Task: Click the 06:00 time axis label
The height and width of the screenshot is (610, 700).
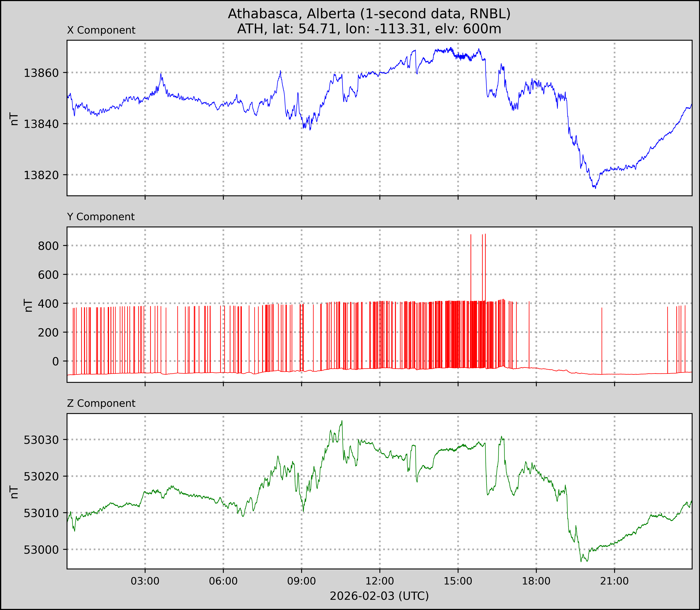Action: pos(223,581)
